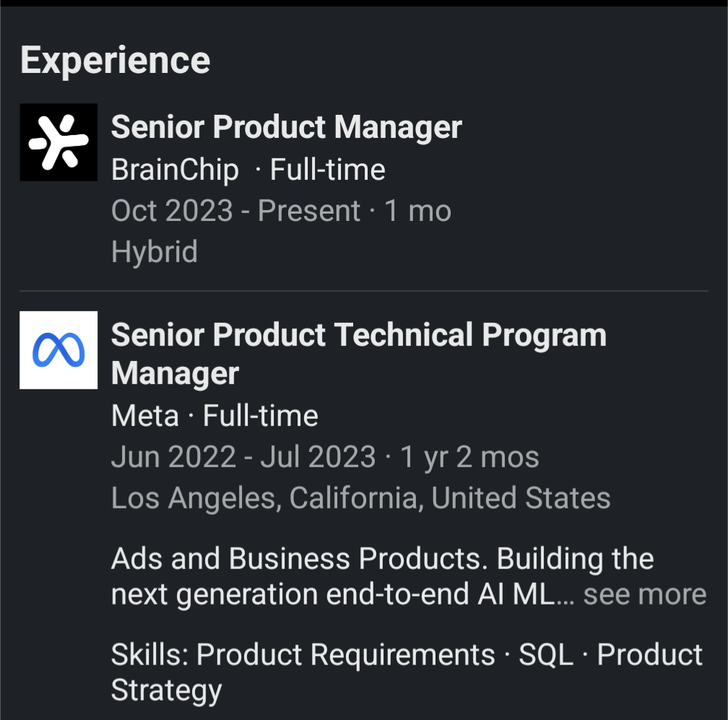The width and height of the screenshot is (728, 720).
Task: Click the Oct 2023 - Present date range
Action: 236,211
